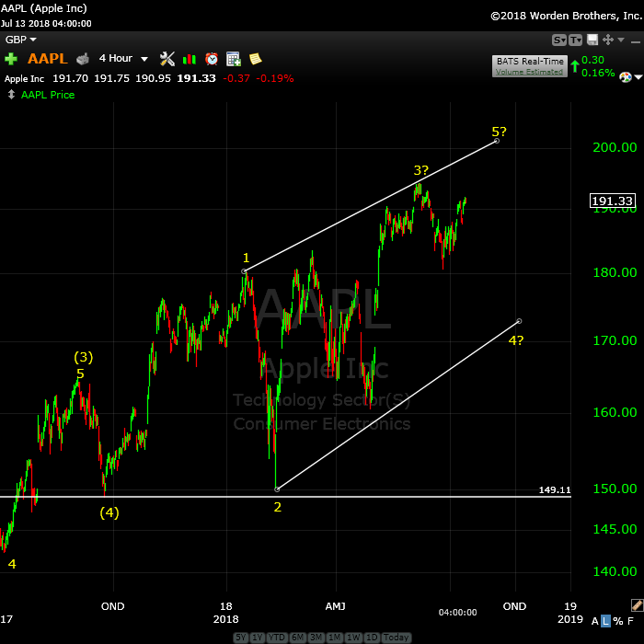Select the 149.11 horizontal line label

tap(555, 489)
